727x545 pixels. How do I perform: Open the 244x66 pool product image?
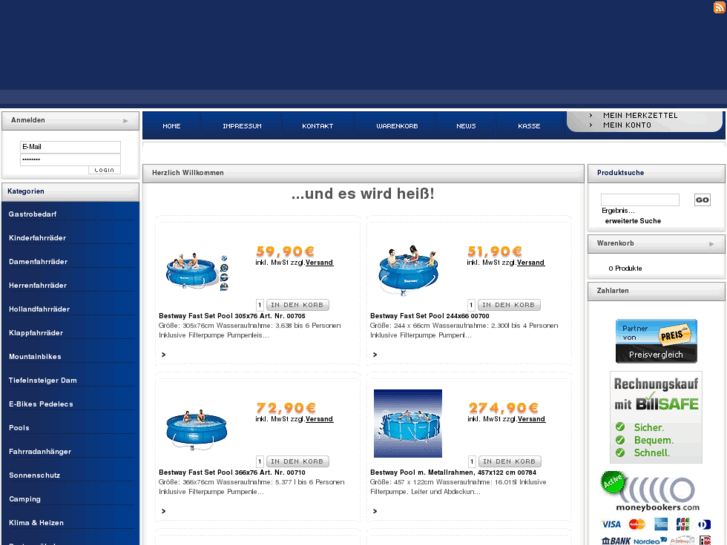pos(408,270)
